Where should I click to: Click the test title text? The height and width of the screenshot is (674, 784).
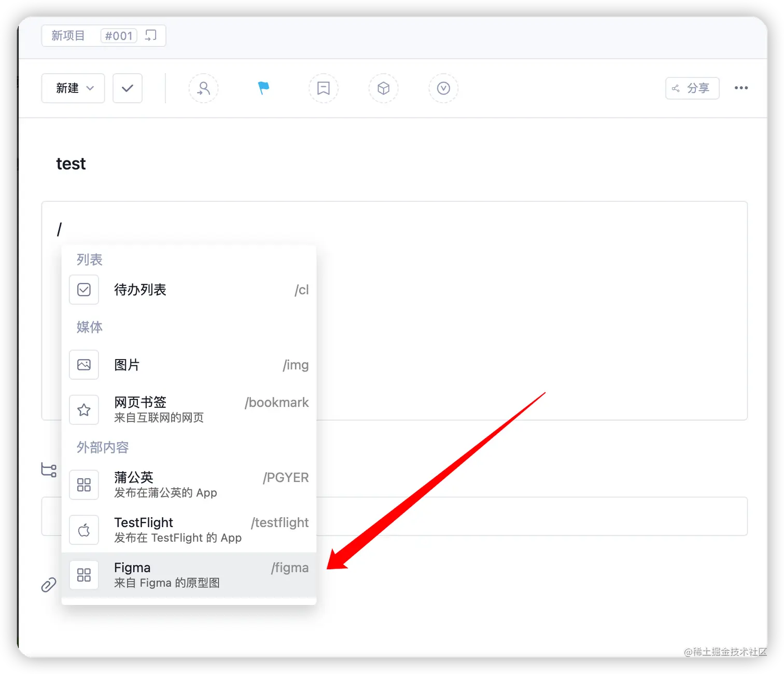[71, 164]
